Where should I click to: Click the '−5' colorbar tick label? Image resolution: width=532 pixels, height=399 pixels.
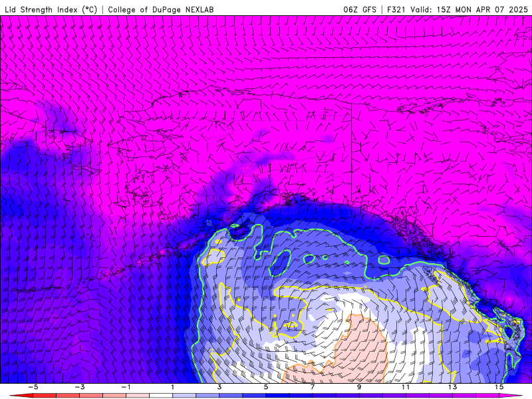(x=33, y=387)
